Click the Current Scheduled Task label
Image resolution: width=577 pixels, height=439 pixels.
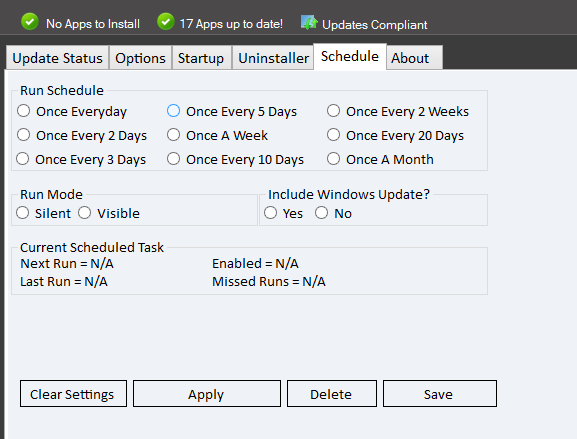coord(92,247)
